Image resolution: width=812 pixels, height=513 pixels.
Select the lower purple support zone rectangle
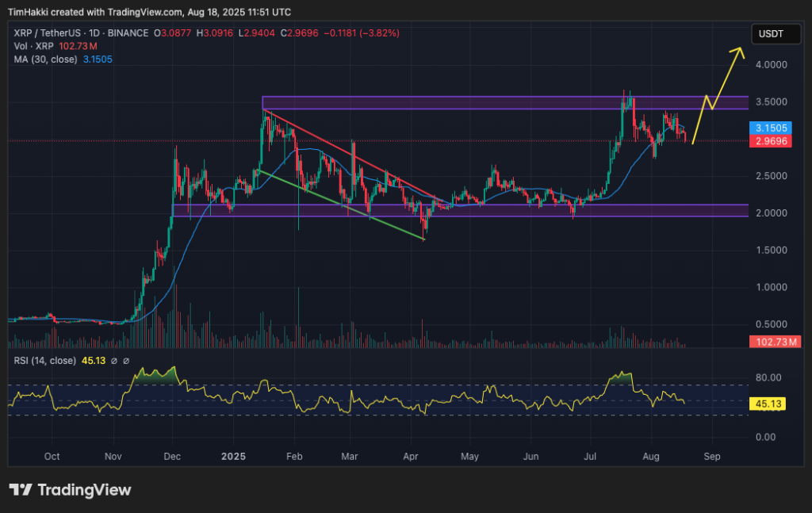point(476,210)
